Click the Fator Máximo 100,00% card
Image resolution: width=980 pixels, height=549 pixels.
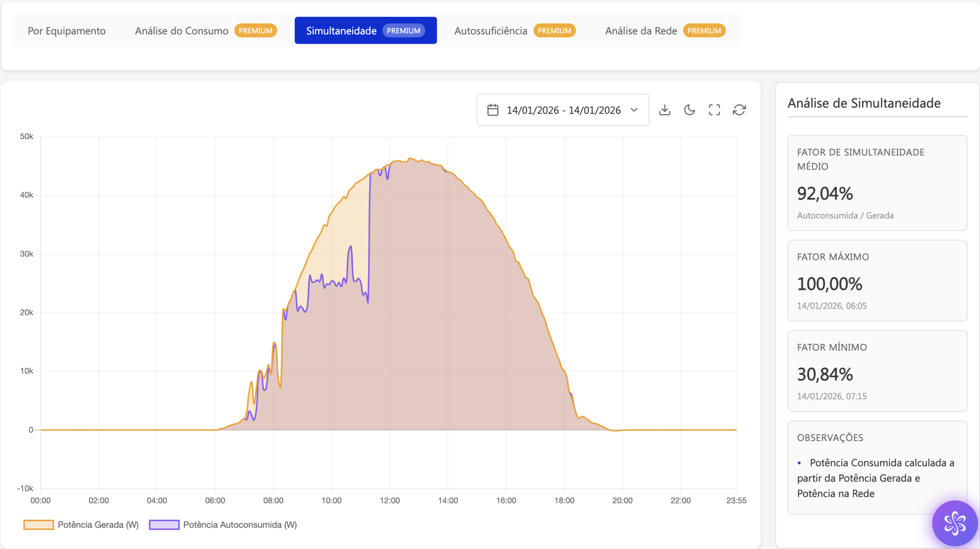[877, 280]
